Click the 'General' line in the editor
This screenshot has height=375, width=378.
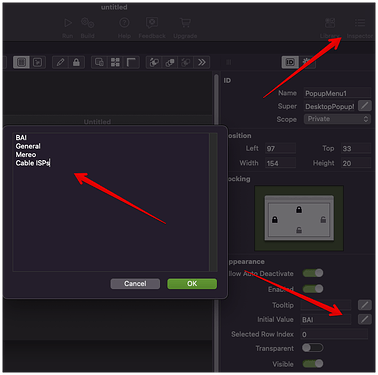[x=28, y=146]
